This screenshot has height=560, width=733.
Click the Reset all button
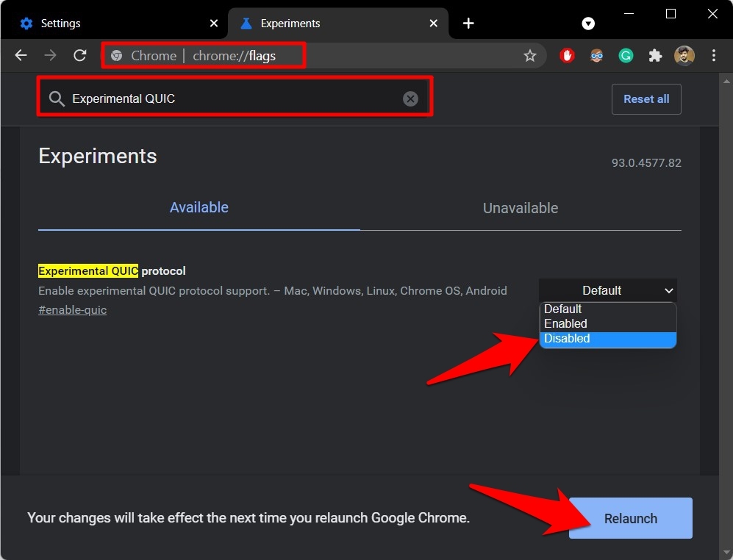[x=646, y=99]
